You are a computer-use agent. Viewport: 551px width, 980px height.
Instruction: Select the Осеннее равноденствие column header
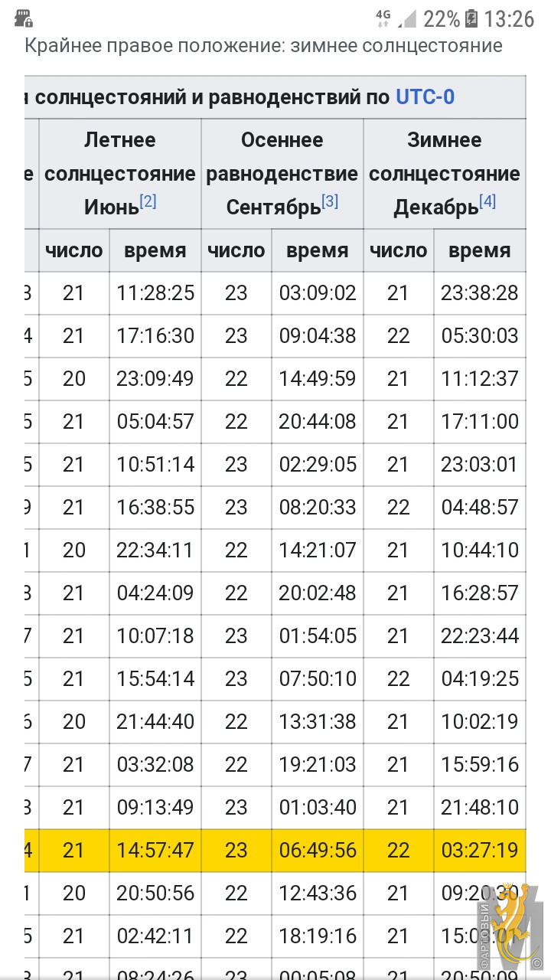[x=282, y=174]
